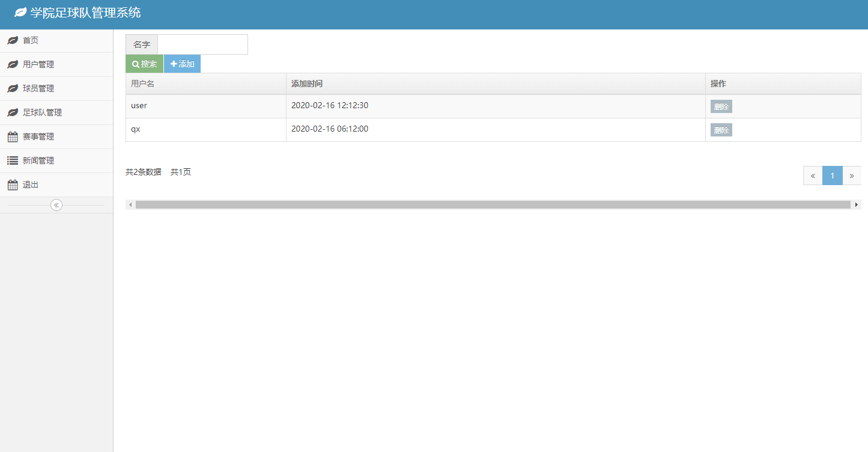Open 用户管理 in the sidebar
The height and width of the screenshot is (452, 868).
(56, 64)
